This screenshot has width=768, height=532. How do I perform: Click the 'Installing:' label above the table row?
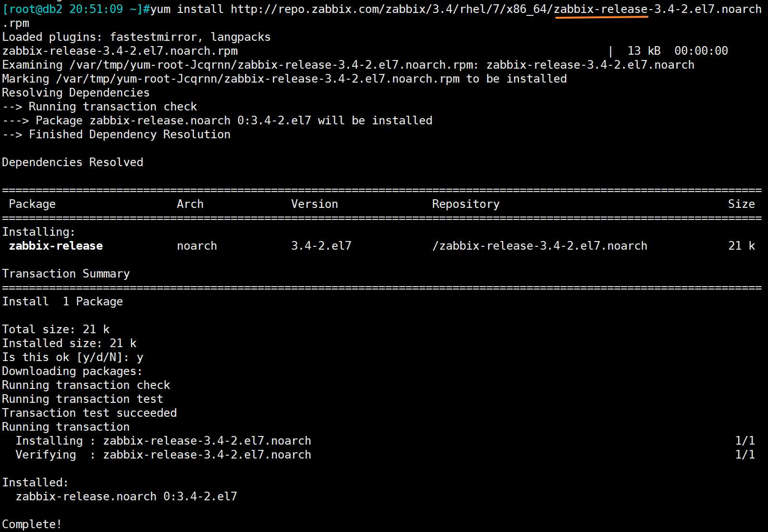coord(39,232)
